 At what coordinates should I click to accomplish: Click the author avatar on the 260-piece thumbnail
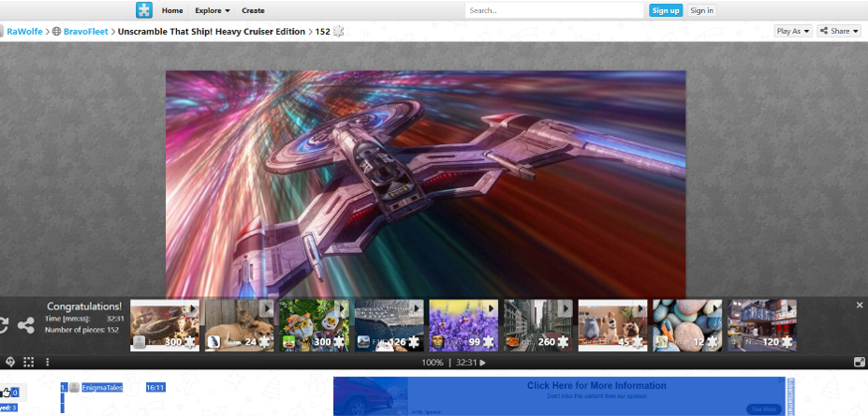[x=513, y=342]
